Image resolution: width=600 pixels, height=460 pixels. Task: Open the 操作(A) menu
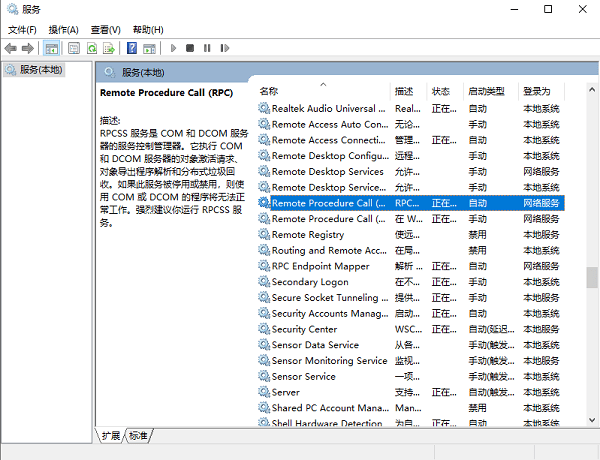click(x=64, y=30)
